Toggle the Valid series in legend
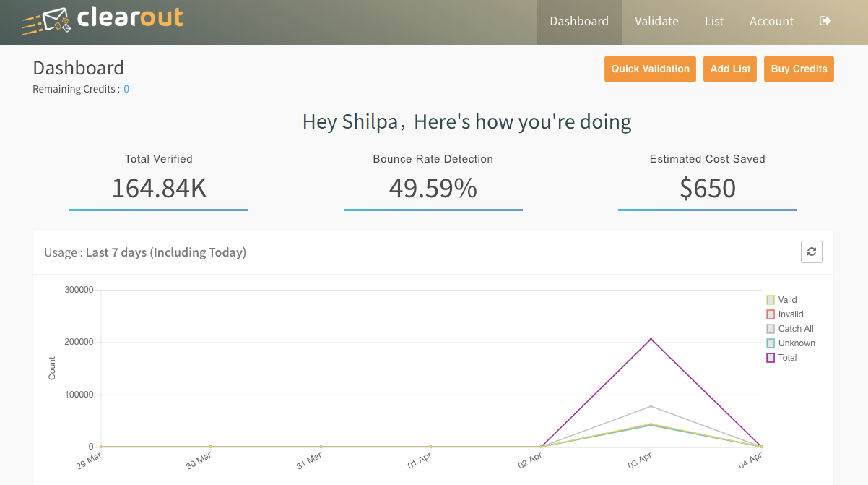Screen dimensions: 868x485 [x=771, y=300]
